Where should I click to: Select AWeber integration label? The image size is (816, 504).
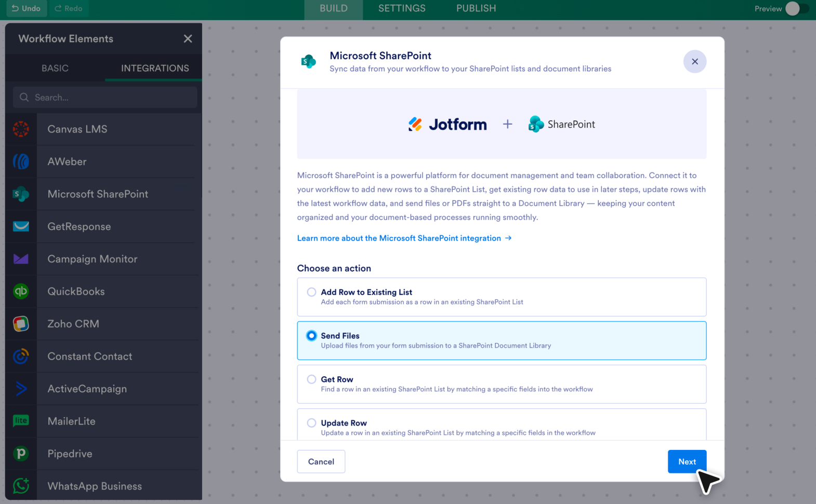67,162
